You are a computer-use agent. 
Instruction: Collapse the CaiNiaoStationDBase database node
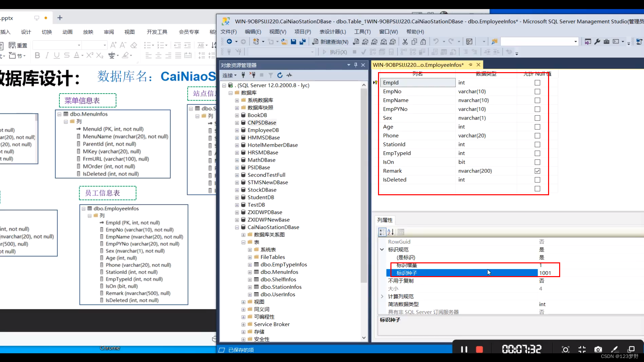pos(237,227)
